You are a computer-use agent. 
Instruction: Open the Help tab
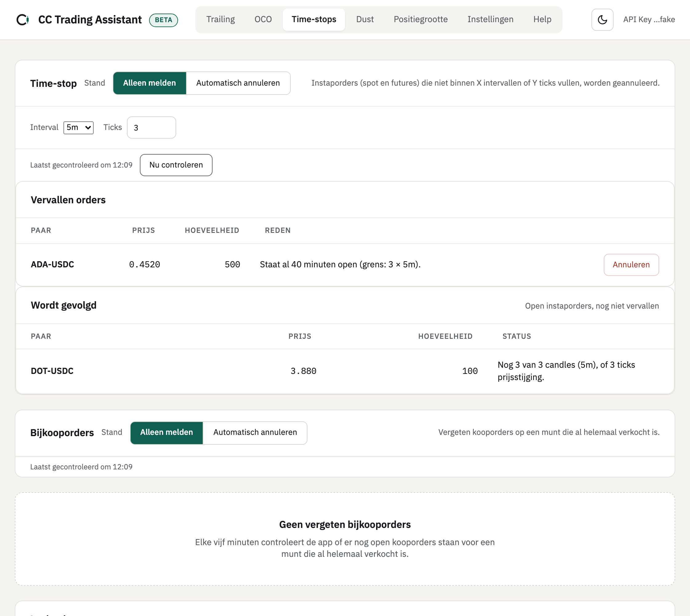click(542, 20)
